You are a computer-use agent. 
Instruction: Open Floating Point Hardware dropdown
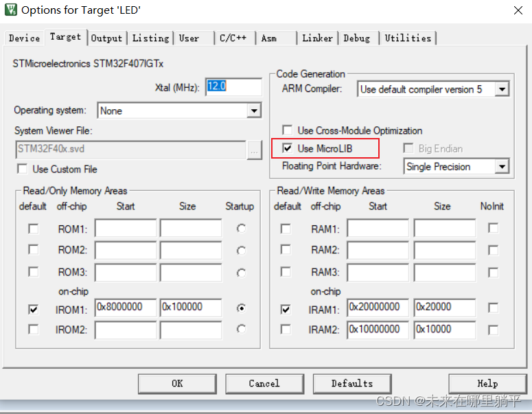pyautogui.click(x=502, y=167)
